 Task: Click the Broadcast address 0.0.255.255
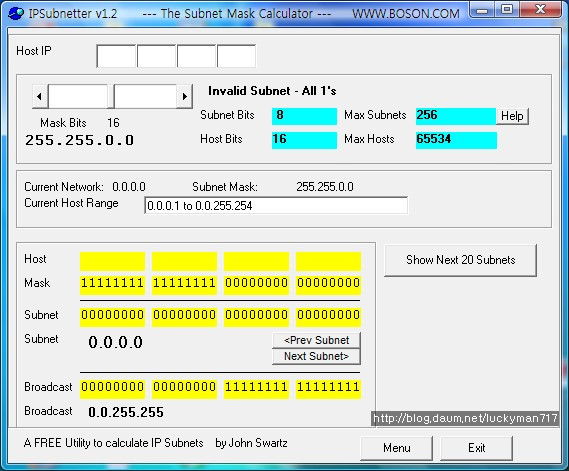click(126, 412)
